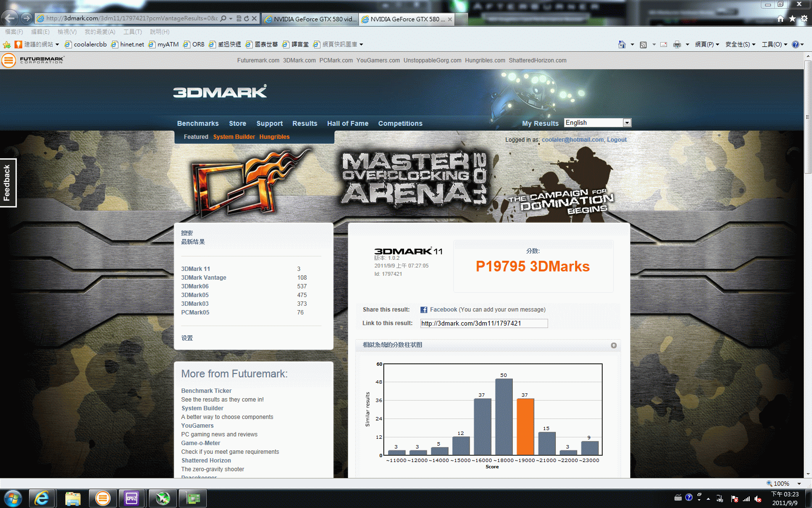Click the Logout link

click(x=617, y=140)
